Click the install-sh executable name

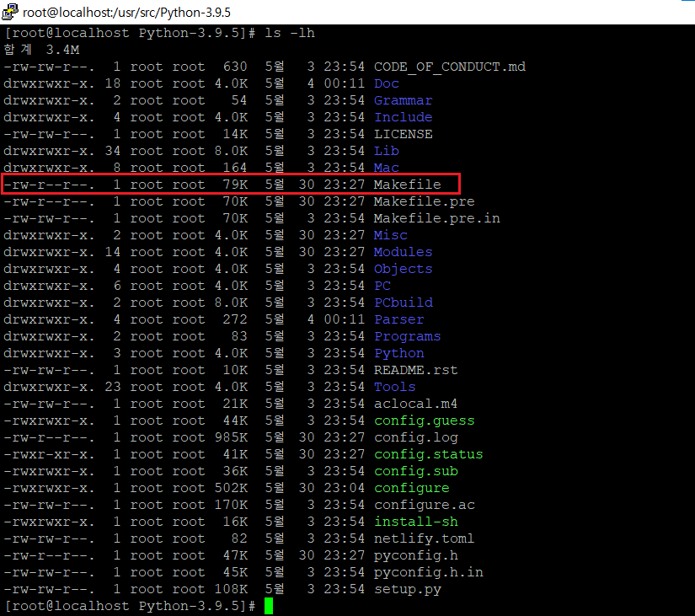click(416, 522)
